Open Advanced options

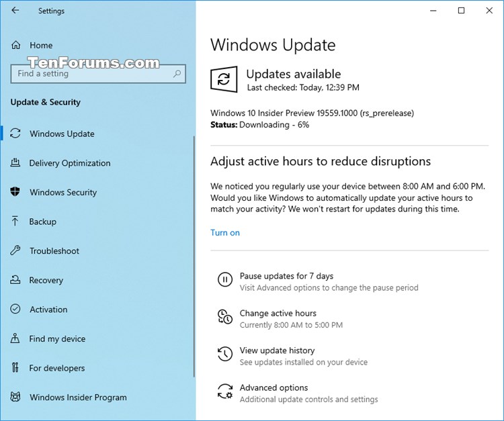click(274, 387)
